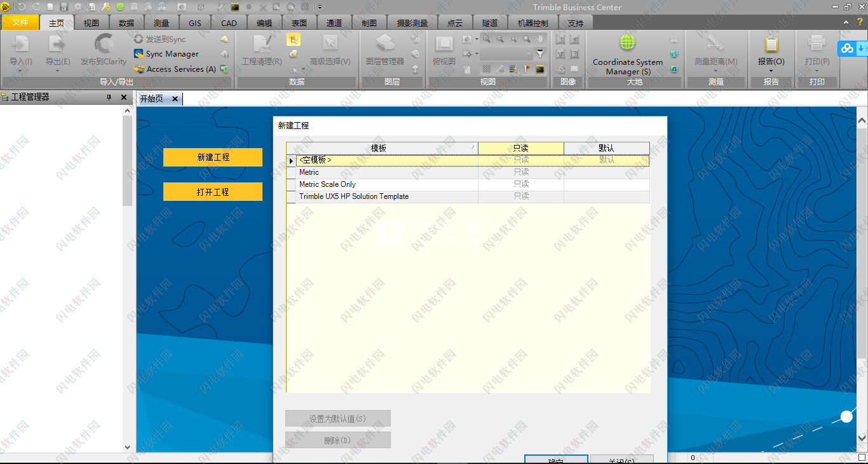Click the help question mark icon

tap(860, 22)
